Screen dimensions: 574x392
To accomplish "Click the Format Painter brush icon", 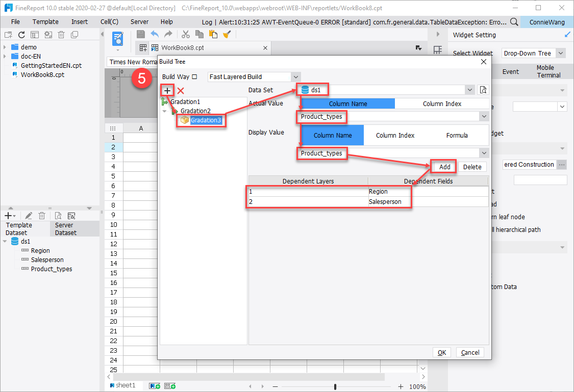I will 227,34.
